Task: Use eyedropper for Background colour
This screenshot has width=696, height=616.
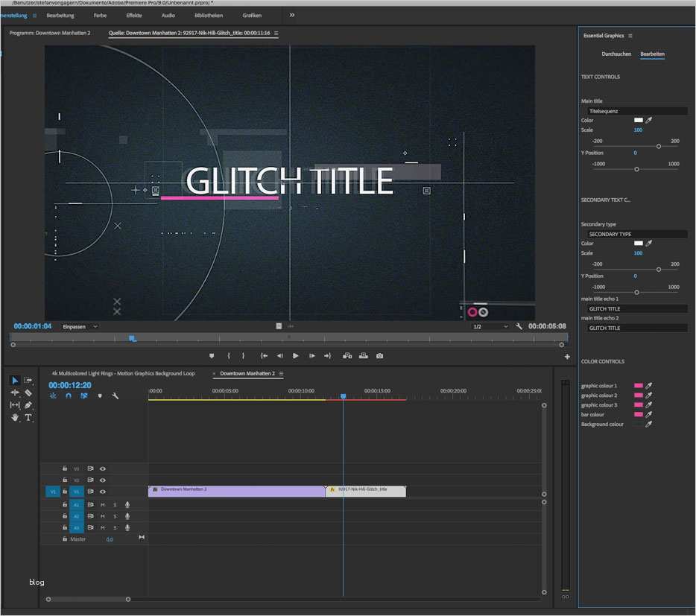Action: (x=649, y=425)
